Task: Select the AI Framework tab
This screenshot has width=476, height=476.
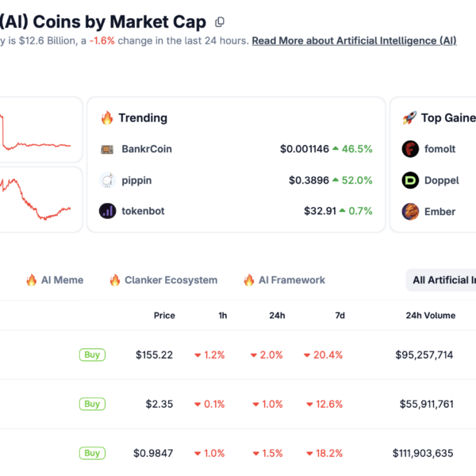Action: (x=284, y=280)
